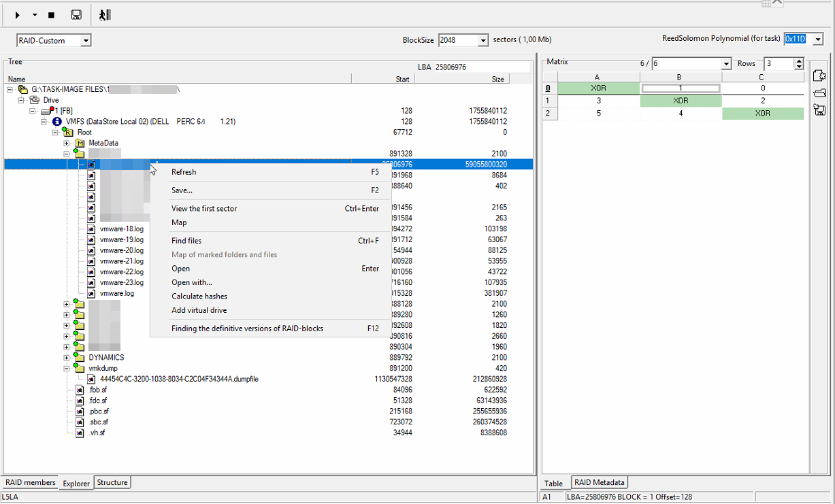Screen dimensions: 835x504
Task: Stop the running task
Action: click(x=52, y=15)
